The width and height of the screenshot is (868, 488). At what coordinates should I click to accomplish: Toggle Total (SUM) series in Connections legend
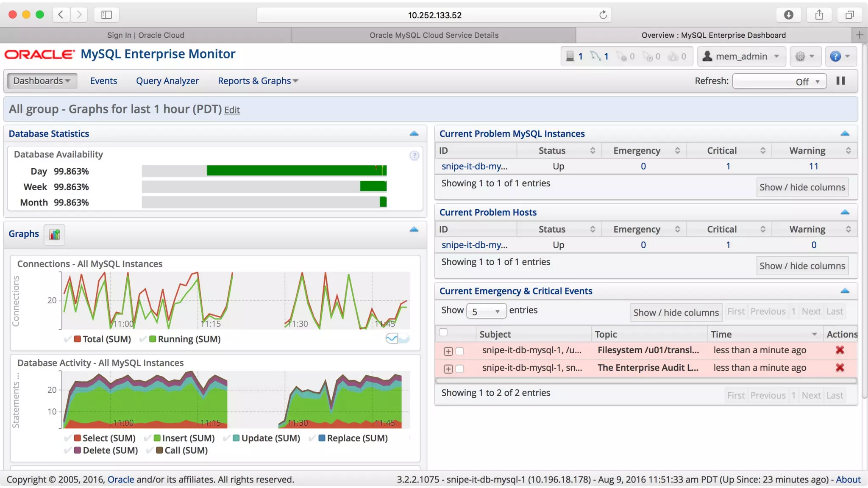click(102, 339)
